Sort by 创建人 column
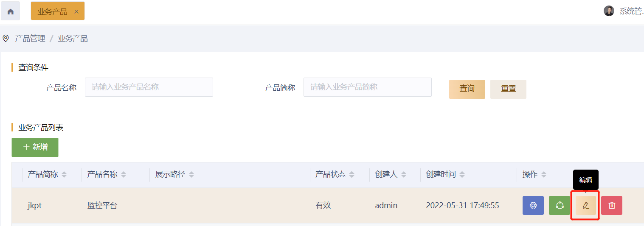Screen dimensions: 644x226 click(404, 174)
